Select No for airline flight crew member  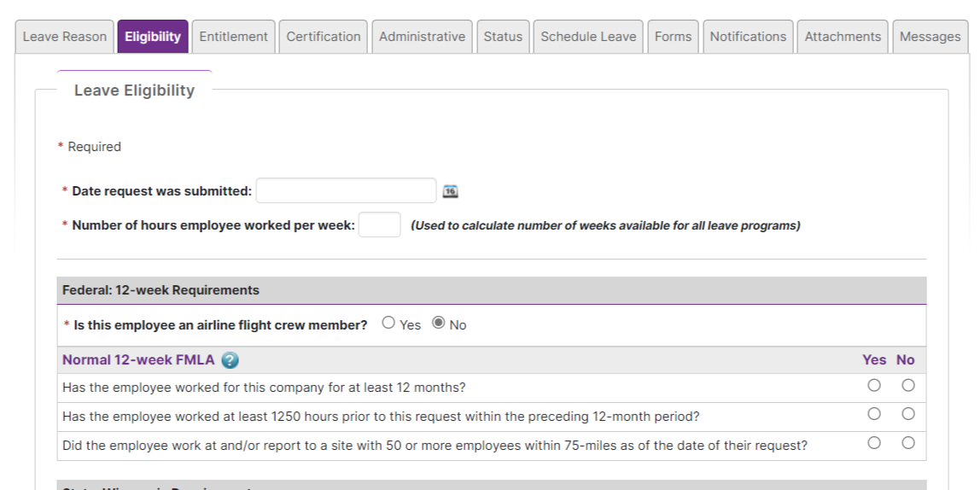439,323
